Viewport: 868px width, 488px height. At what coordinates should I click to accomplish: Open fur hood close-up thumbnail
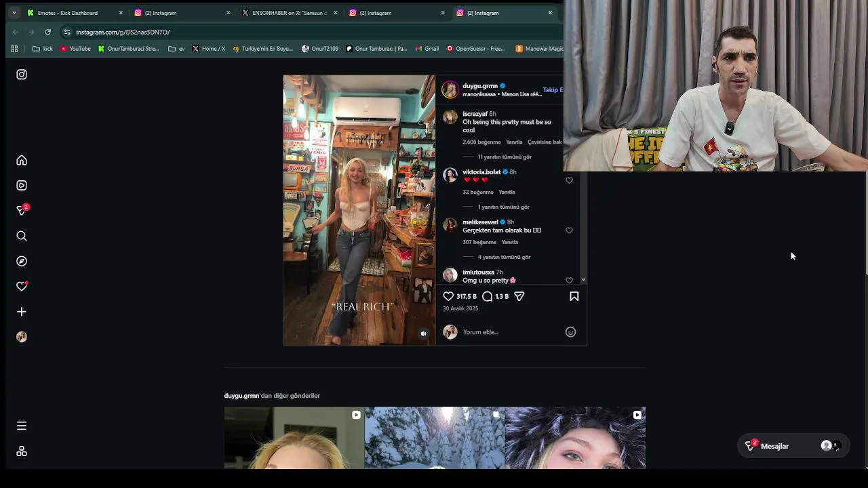point(575,438)
